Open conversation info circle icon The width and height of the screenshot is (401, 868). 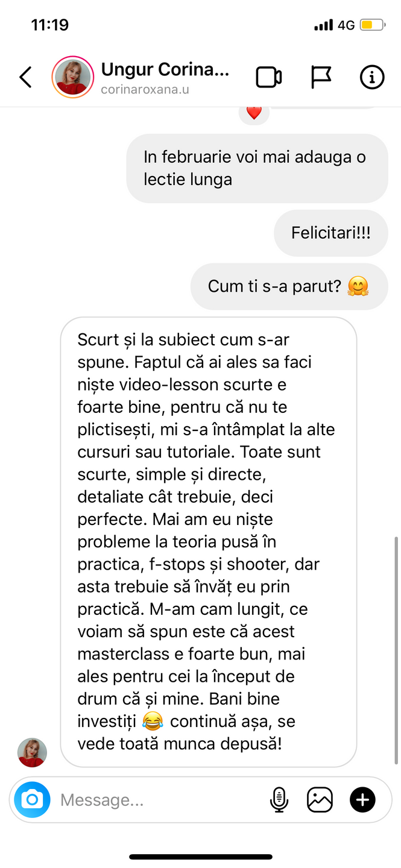pos(372,77)
